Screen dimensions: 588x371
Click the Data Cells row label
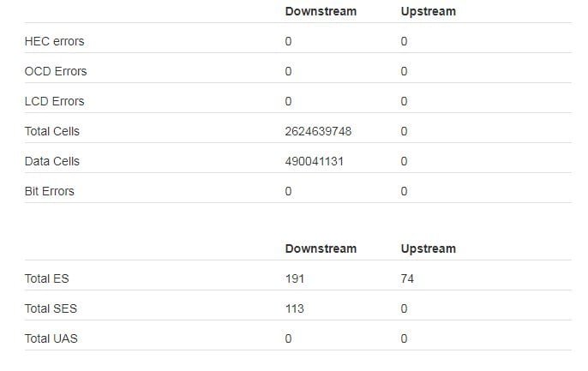(x=52, y=161)
